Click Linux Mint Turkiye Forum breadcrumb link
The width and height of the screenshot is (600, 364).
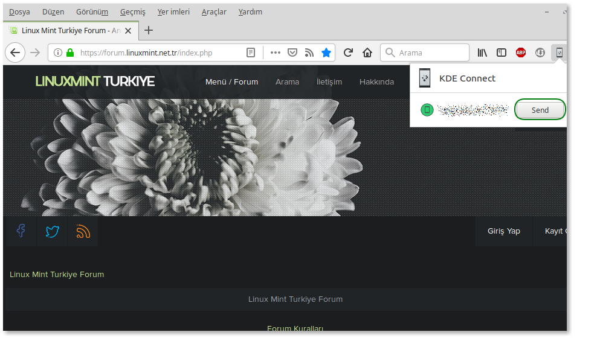pos(57,275)
